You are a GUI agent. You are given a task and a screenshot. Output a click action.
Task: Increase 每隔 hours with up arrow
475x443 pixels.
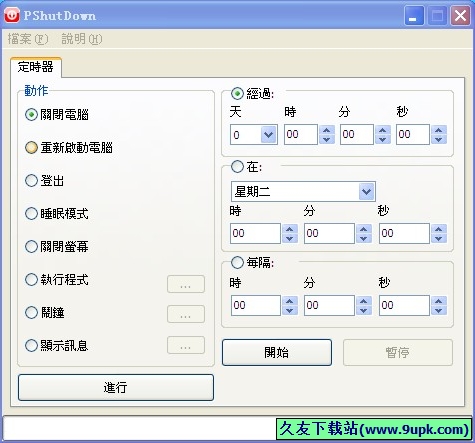pos(290,301)
